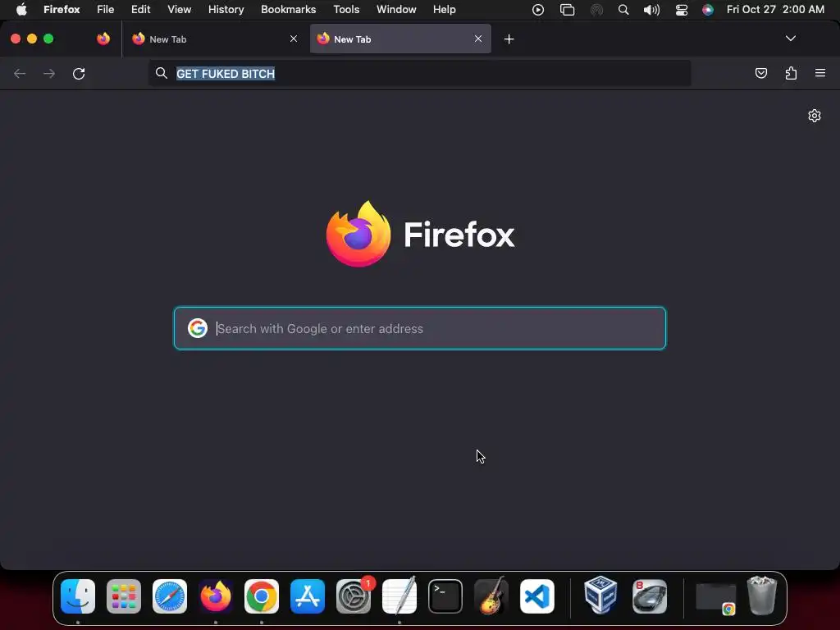
Task: Open the volume control in menu bar
Action: [x=651, y=10]
